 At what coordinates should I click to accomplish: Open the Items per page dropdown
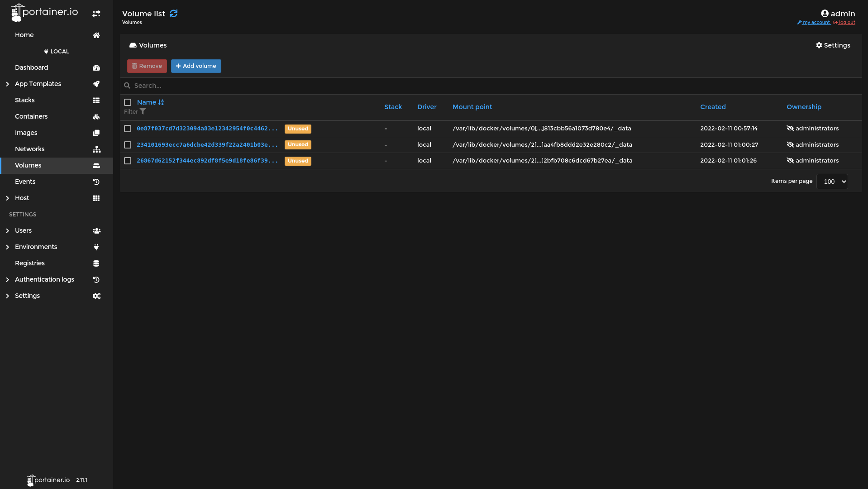point(832,182)
